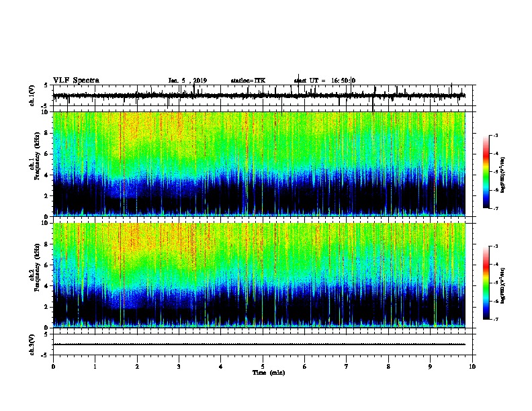Click the ch.3 flat voltage trace panel
This screenshot has width=532, height=411.
[263, 345]
